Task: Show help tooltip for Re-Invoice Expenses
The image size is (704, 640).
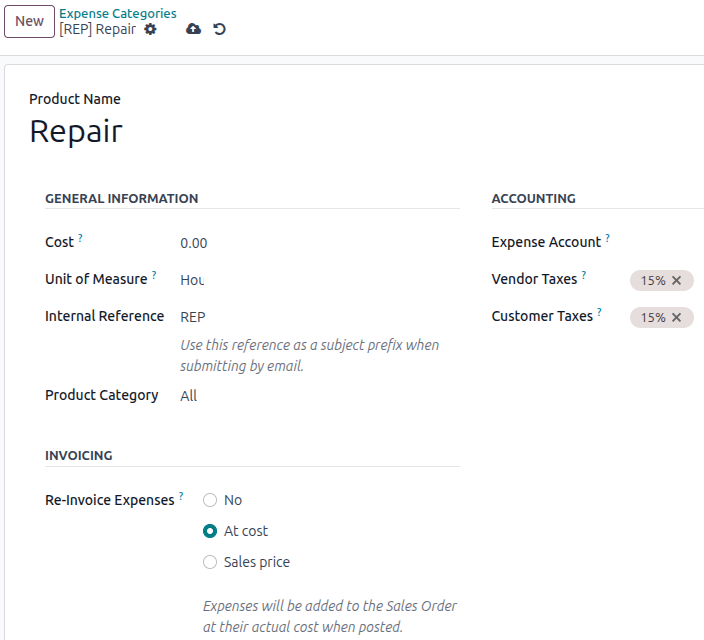Action: tap(181, 496)
